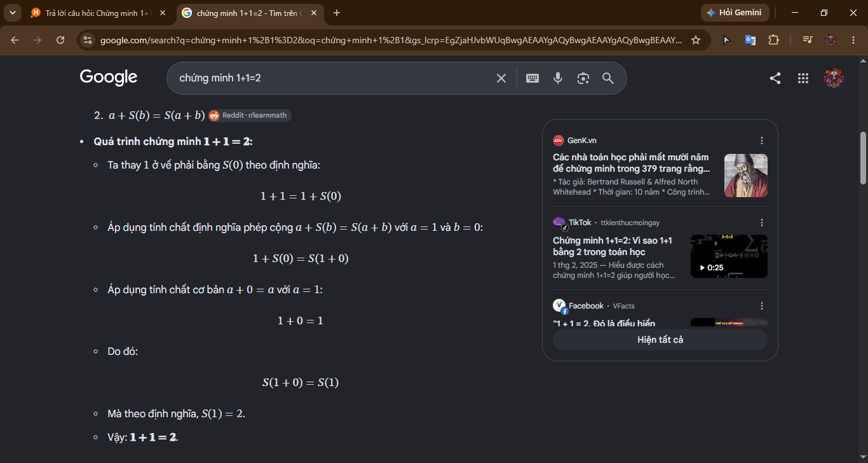Click the Chrome arrow icon left of Translate
Viewport: 868px width, 463px height.
(x=727, y=40)
